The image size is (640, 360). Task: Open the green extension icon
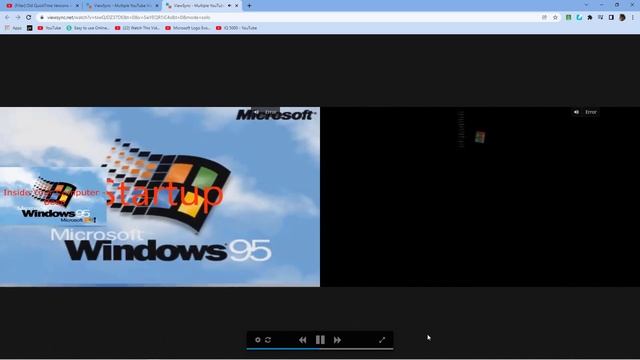pyautogui.click(x=568, y=18)
